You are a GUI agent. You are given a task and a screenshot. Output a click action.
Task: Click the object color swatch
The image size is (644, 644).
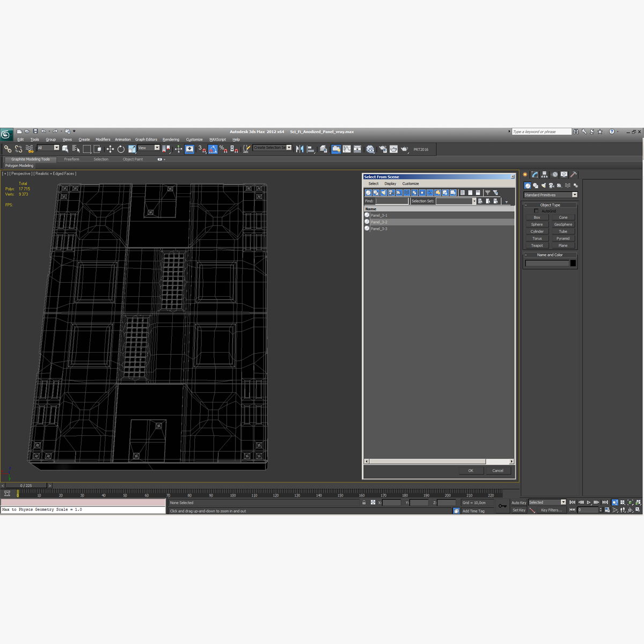pyautogui.click(x=573, y=263)
